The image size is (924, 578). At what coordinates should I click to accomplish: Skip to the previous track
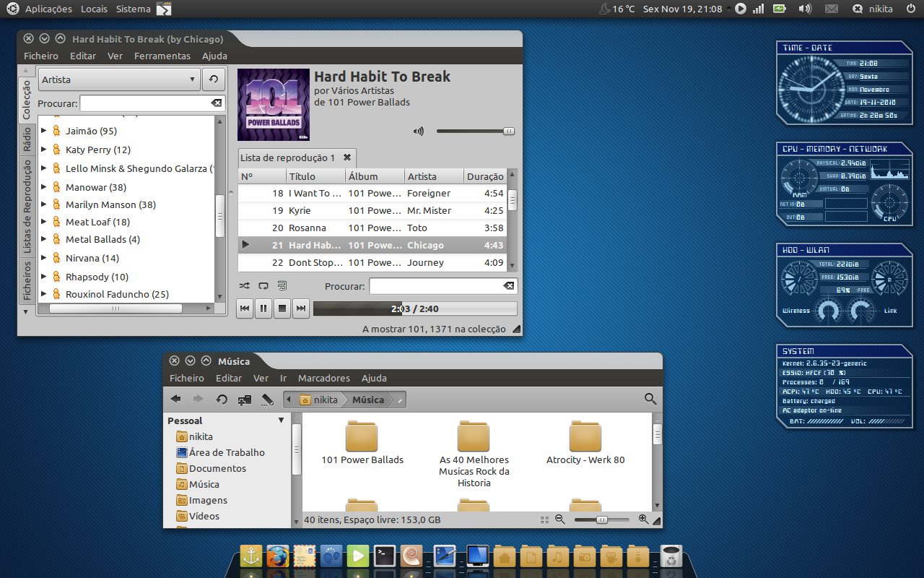(x=245, y=309)
